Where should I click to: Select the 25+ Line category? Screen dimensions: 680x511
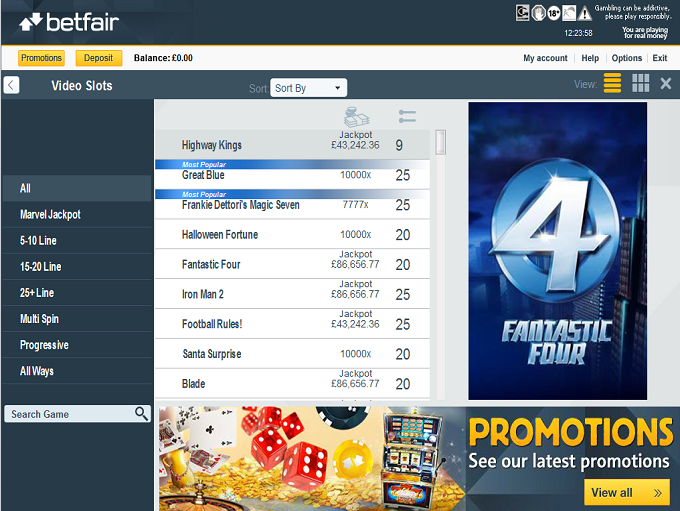point(77,292)
